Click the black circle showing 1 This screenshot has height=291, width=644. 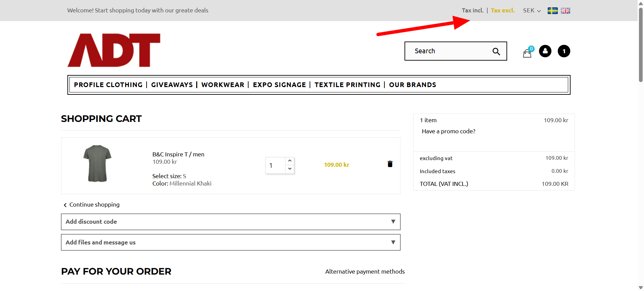[564, 51]
